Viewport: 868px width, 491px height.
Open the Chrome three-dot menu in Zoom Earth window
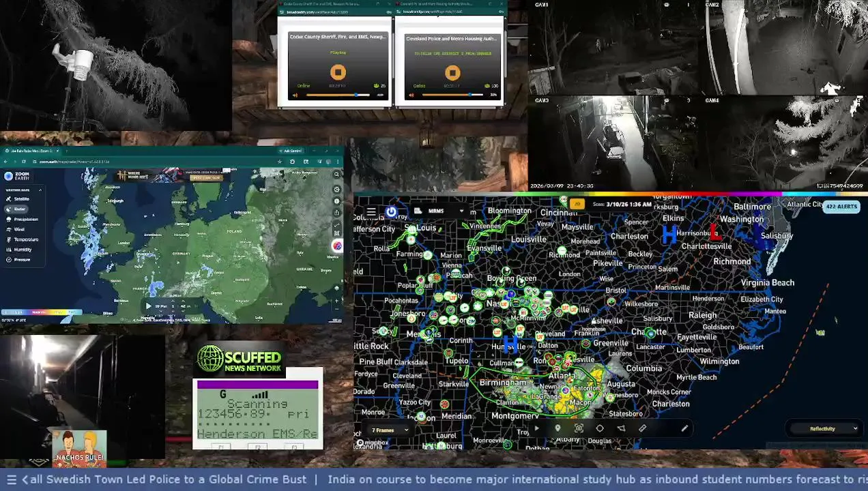(x=338, y=162)
